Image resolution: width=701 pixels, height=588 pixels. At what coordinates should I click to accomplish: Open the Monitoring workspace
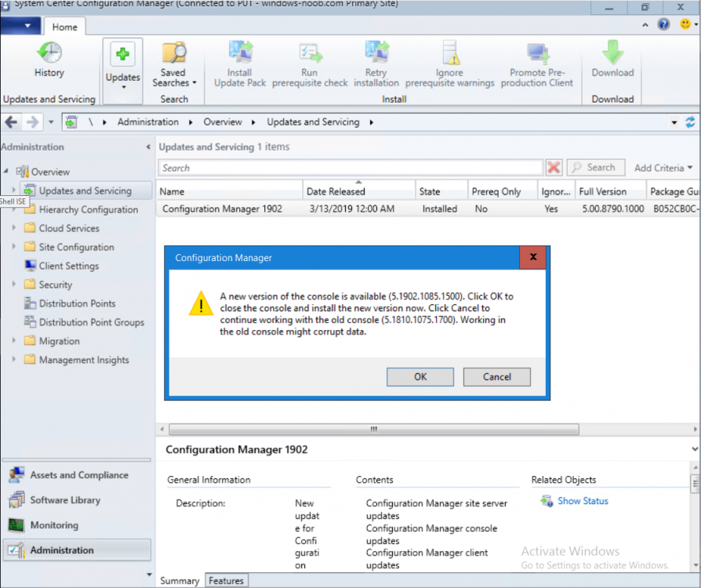77,525
